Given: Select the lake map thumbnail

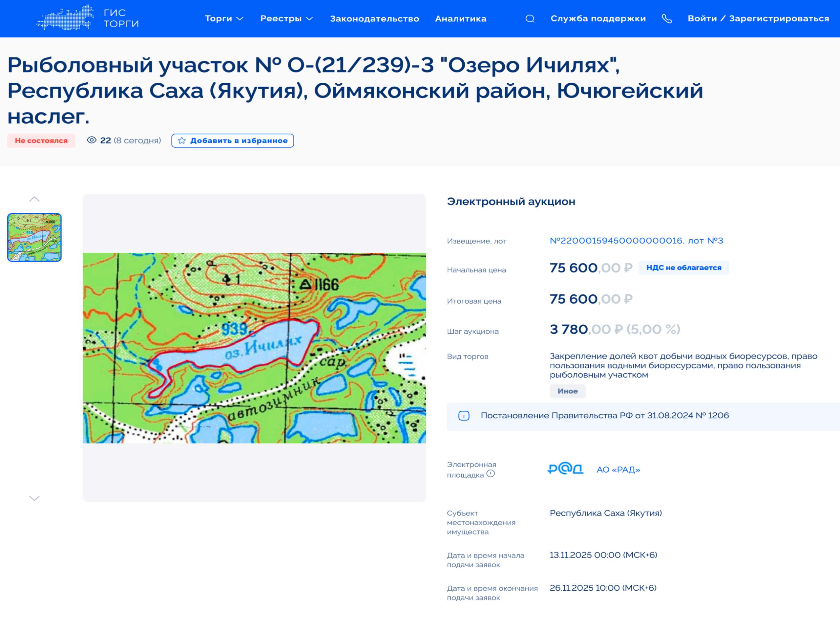Looking at the screenshot, I should pos(34,237).
